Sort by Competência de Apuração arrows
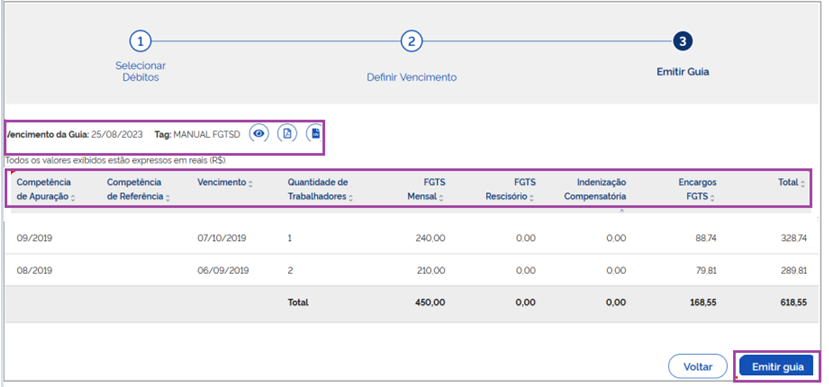This screenshot has width=829, height=387. pos(73,198)
